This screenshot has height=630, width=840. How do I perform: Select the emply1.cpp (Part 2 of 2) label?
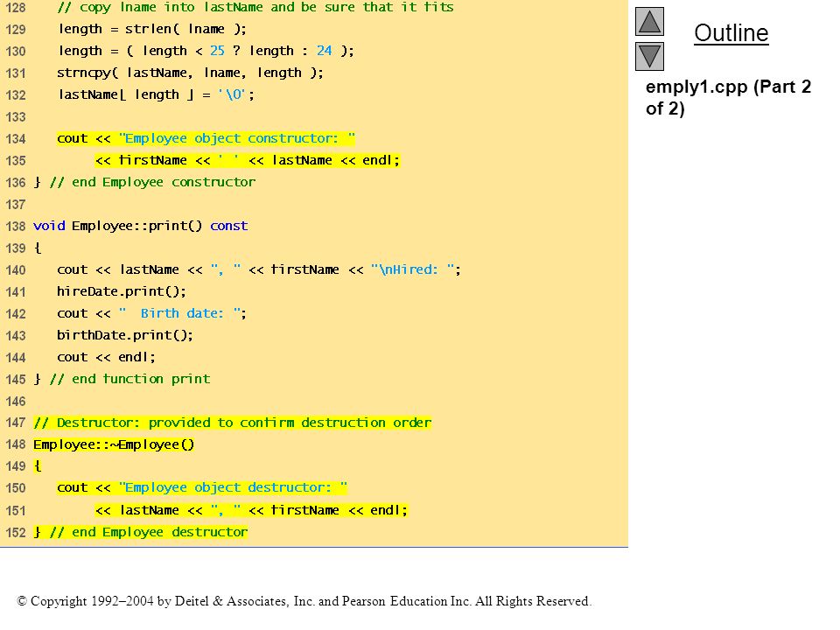(x=728, y=97)
